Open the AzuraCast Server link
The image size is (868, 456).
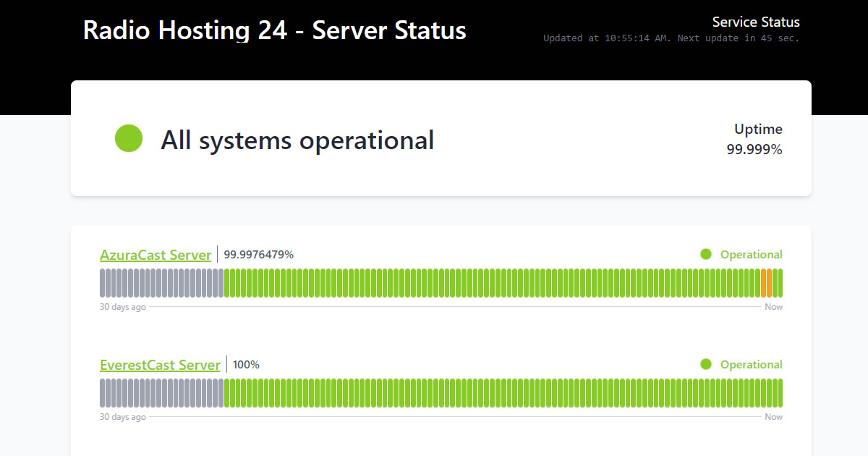coord(156,255)
